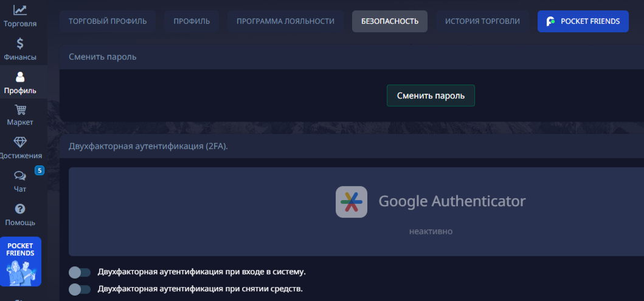Click the Безопасность tab

point(389,21)
